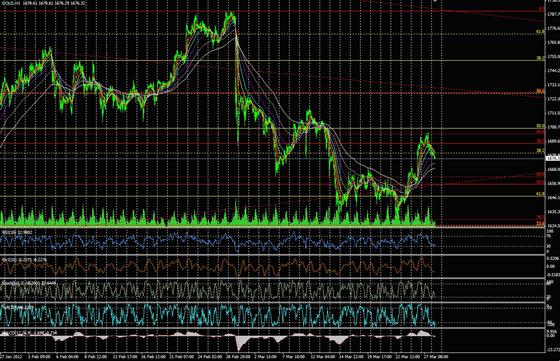This screenshot has height=361, width=560.
Task: Click the '6 Feb 04:00' time label
Action: coord(67,356)
